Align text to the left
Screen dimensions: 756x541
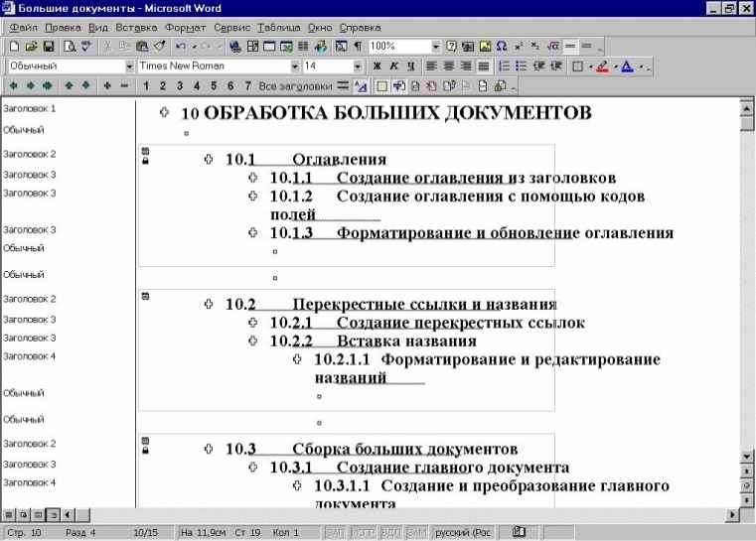(431, 66)
